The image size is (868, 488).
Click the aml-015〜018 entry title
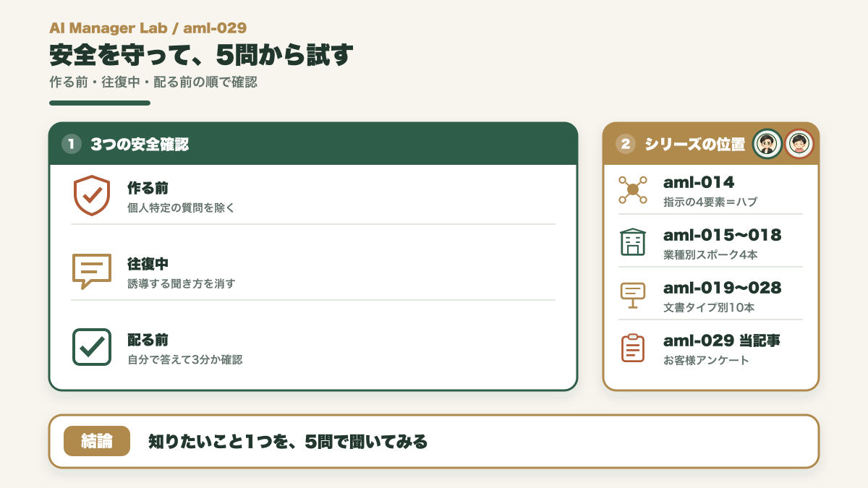pyautogui.click(x=723, y=235)
